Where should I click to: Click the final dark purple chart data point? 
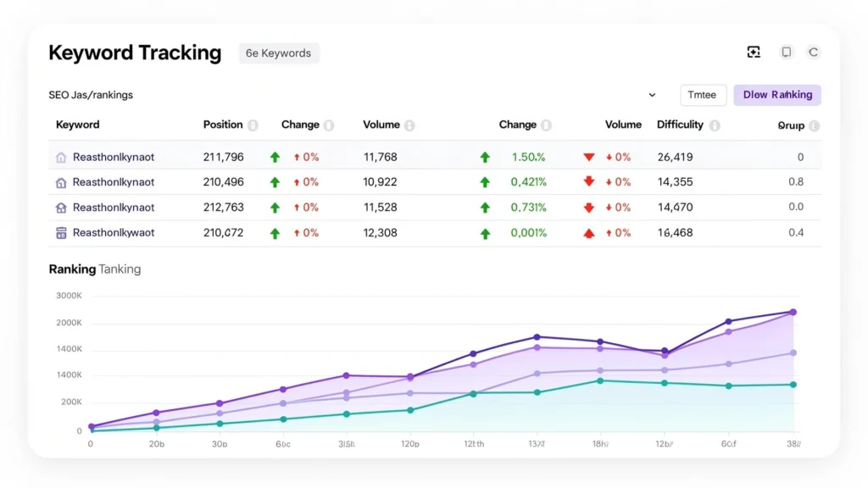click(x=793, y=312)
